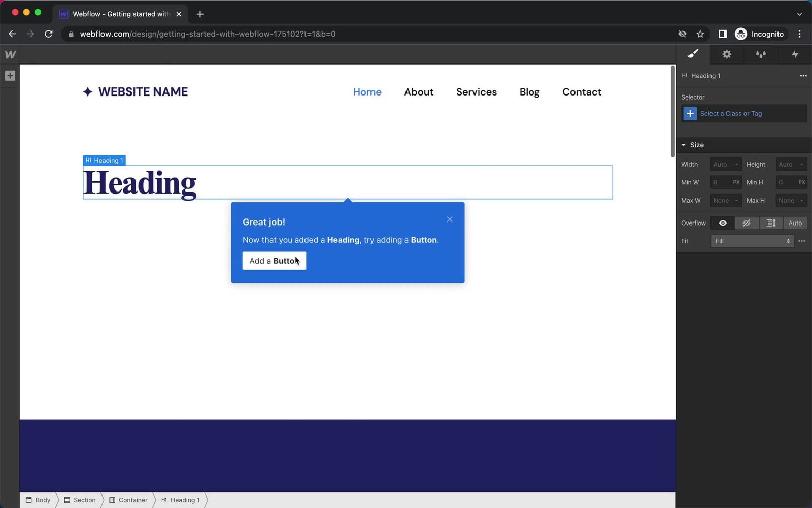Open the Interactions lightning panel
The width and height of the screenshot is (812, 508).
(x=795, y=54)
